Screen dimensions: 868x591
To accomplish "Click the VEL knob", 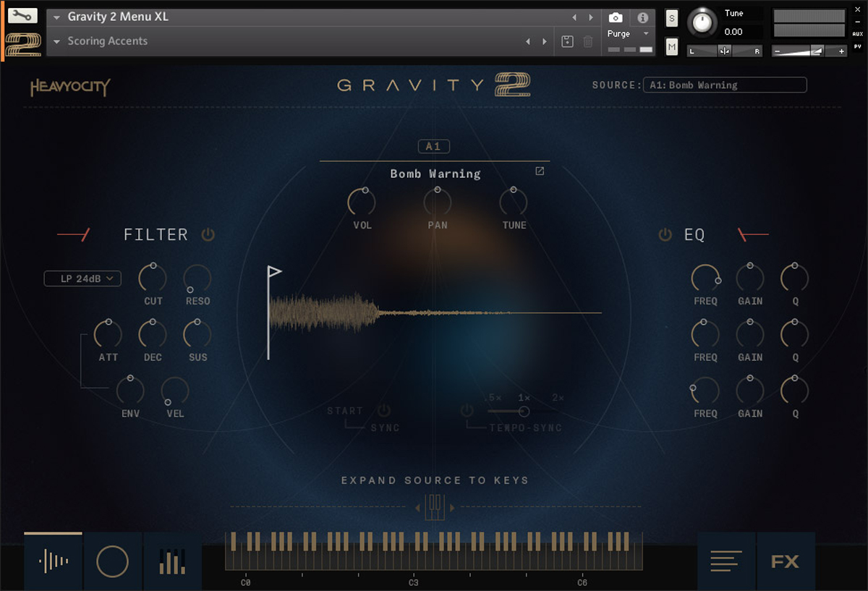I will click(x=175, y=391).
